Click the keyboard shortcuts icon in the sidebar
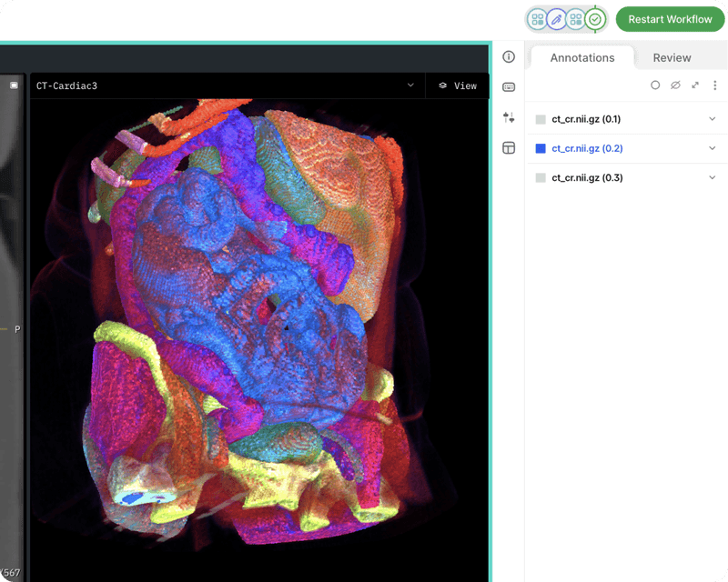 click(508, 86)
